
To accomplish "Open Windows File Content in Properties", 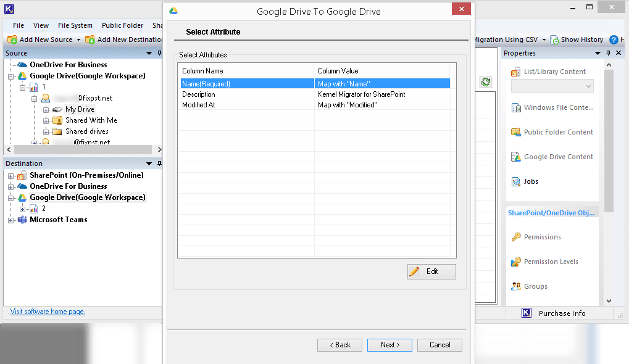I will tap(552, 107).
